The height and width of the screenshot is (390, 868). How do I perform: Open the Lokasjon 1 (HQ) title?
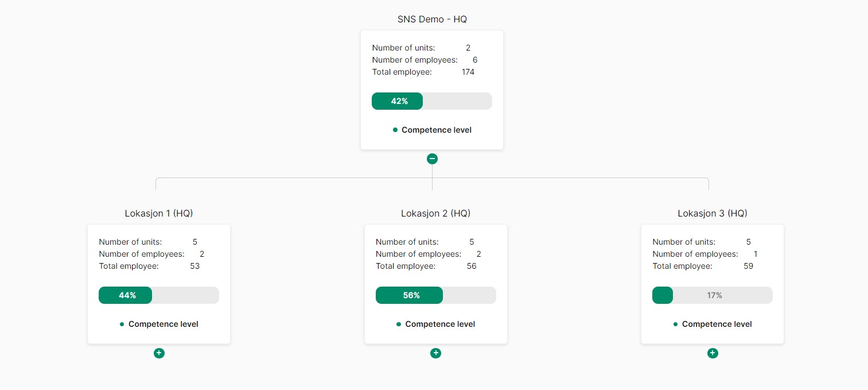(159, 214)
